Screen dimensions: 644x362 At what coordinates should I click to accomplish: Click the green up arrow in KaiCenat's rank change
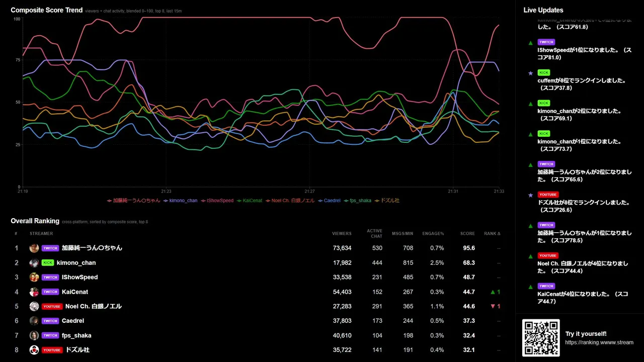[494, 292]
